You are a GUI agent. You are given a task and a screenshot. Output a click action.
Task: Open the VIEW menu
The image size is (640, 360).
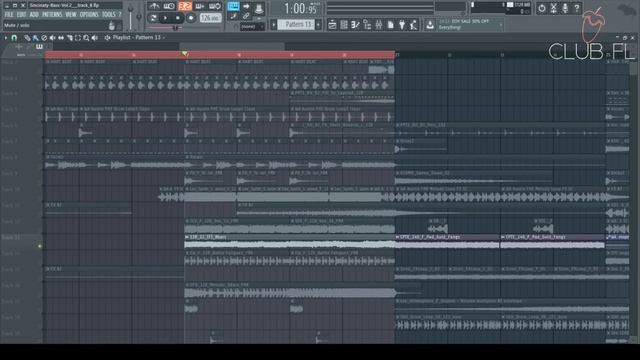(x=71, y=15)
